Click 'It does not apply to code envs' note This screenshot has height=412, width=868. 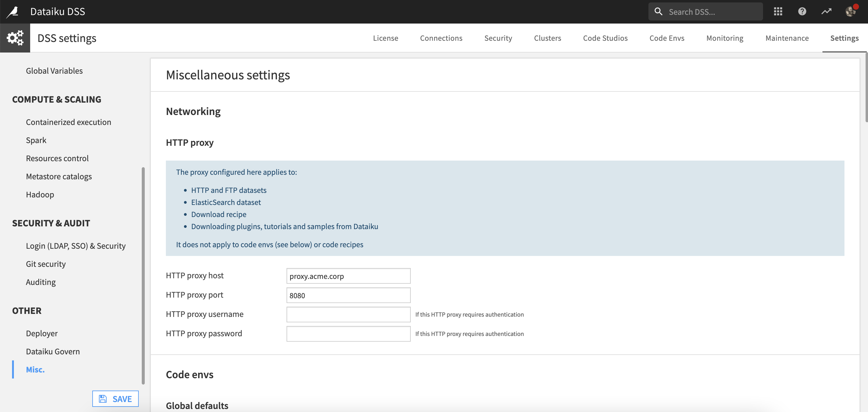pos(269,244)
